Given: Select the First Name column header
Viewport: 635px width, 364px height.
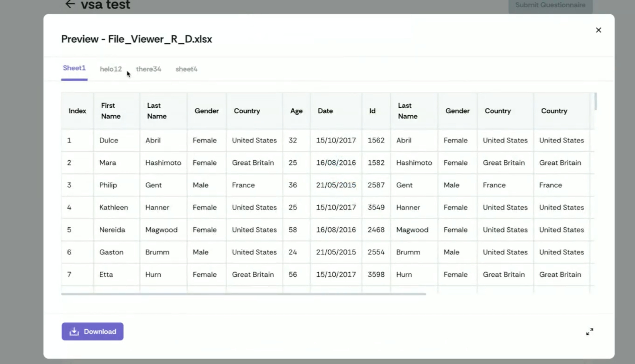Looking at the screenshot, I should pos(116,111).
